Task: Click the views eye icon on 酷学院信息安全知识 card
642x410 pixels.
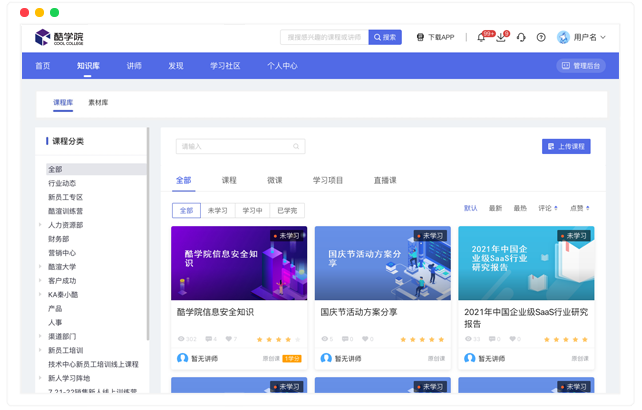Action: pyautogui.click(x=181, y=339)
